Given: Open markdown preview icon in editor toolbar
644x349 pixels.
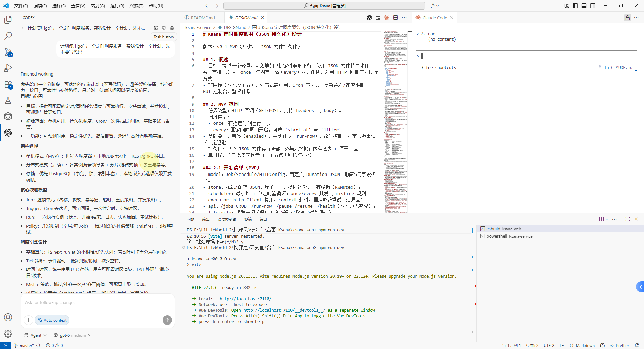Looking at the screenshot, I should (x=378, y=18).
